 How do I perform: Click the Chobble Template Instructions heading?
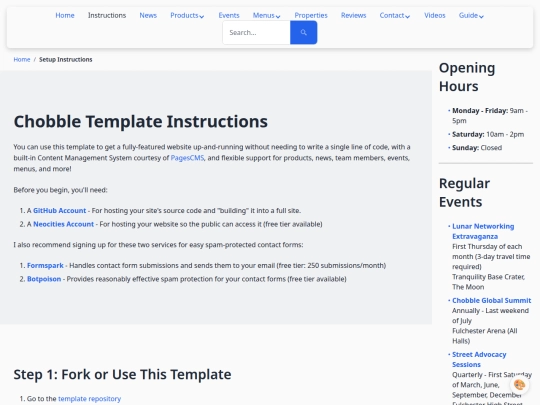click(x=141, y=121)
